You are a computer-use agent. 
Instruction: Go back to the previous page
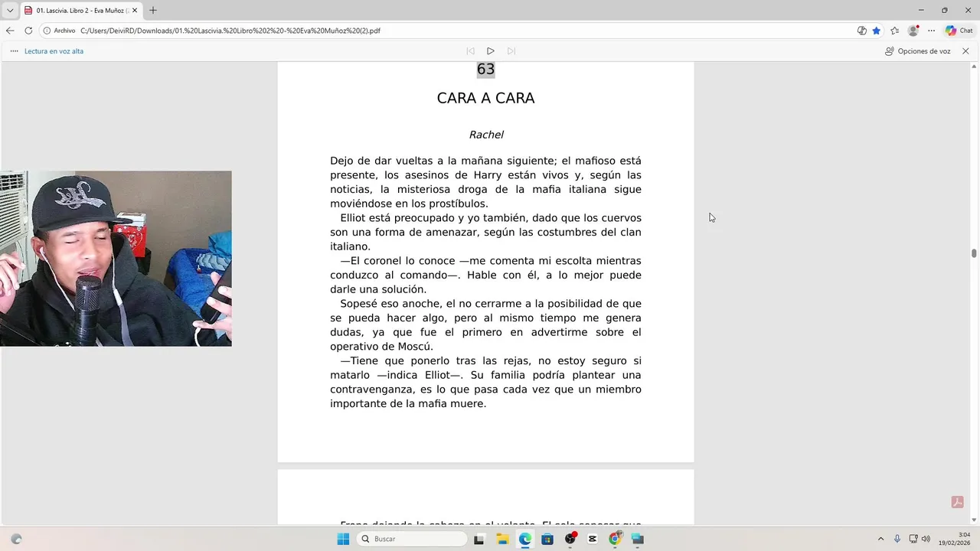click(10, 31)
